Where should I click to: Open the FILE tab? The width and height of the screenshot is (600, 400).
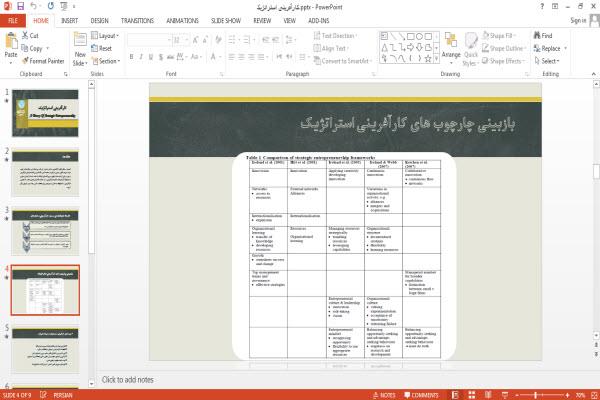tap(13, 20)
